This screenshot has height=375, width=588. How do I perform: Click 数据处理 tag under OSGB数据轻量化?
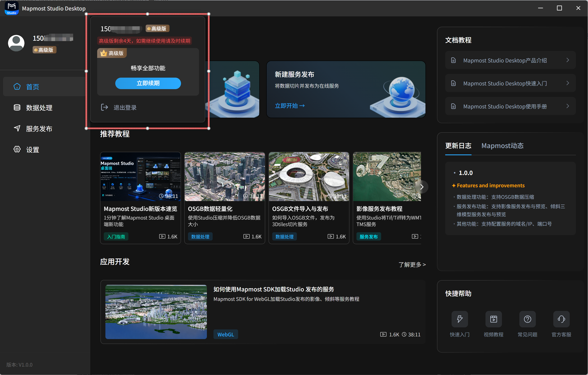[x=200, y=237]
